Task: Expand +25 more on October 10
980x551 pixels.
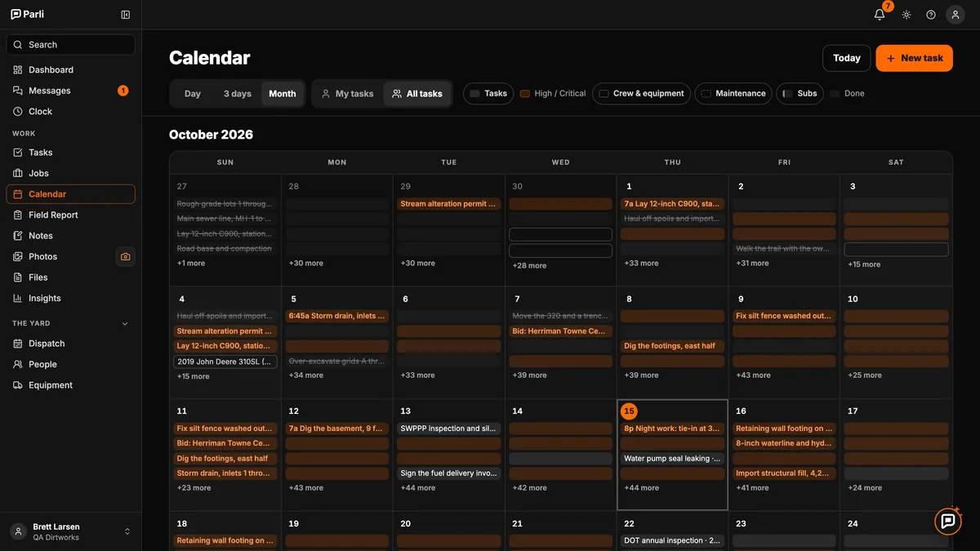Action: coord(865,375)
